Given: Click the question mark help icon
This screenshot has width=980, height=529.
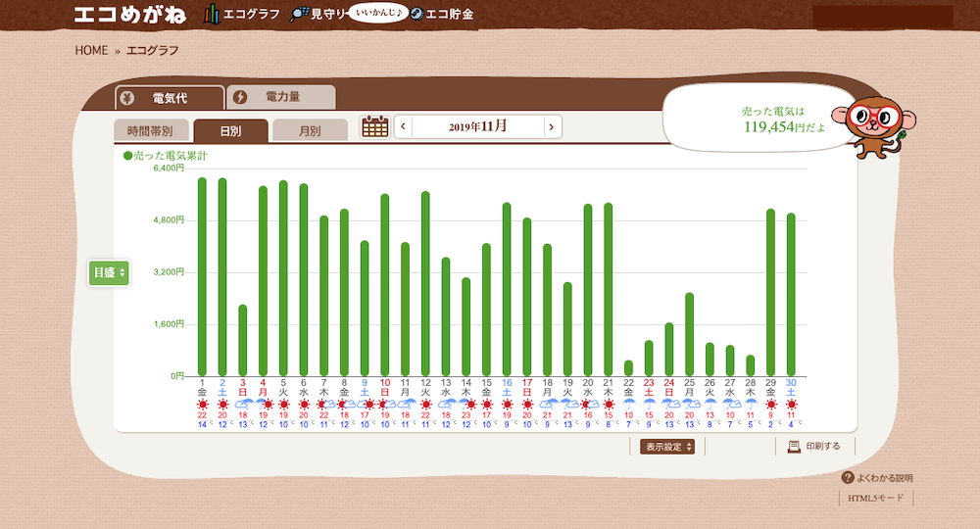Looking at the screenshot, I should tap(848, 478).
